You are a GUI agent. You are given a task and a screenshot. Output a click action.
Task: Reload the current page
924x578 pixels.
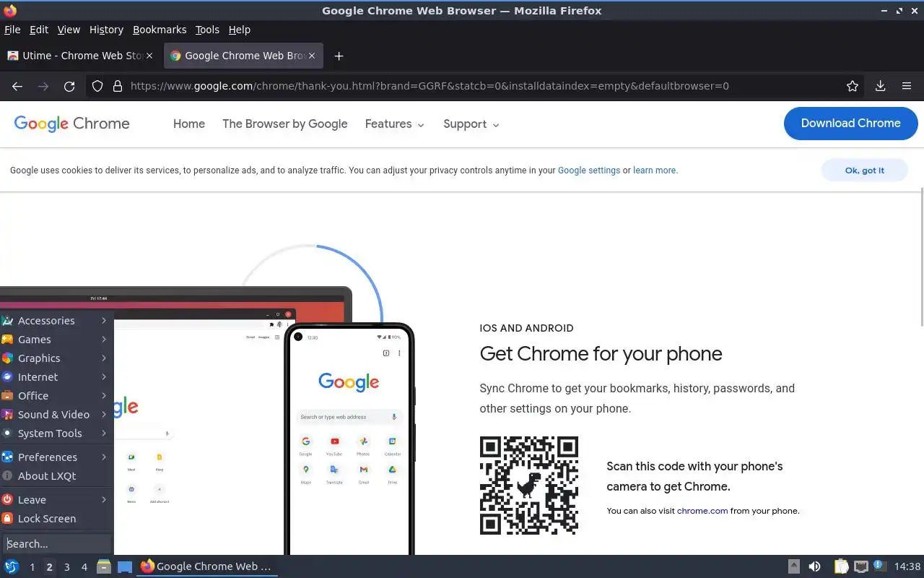point(69,86)
